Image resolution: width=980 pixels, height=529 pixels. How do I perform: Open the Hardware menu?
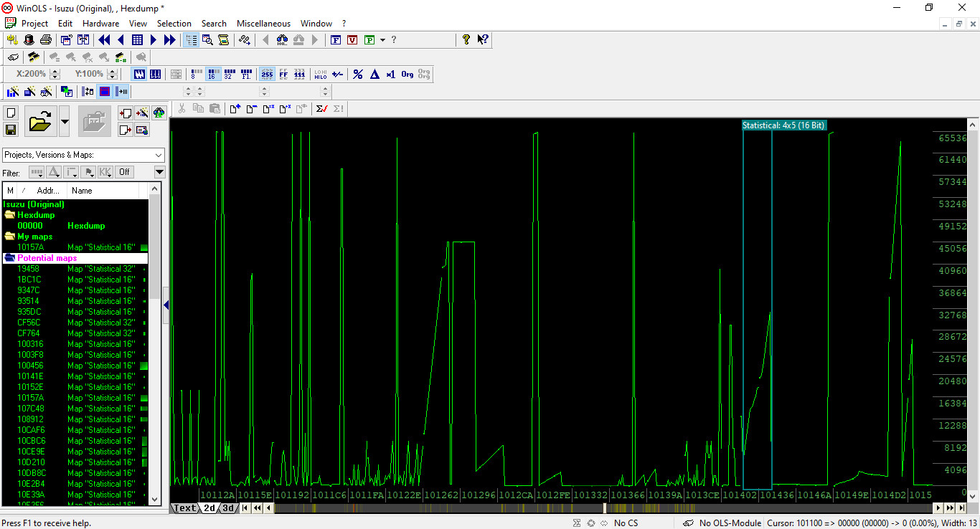point(100,24)
